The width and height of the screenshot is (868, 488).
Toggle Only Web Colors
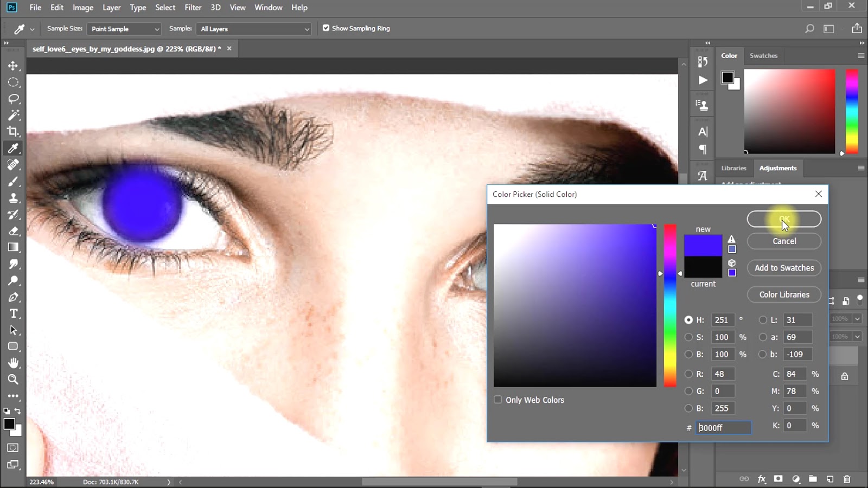[497, 400]
